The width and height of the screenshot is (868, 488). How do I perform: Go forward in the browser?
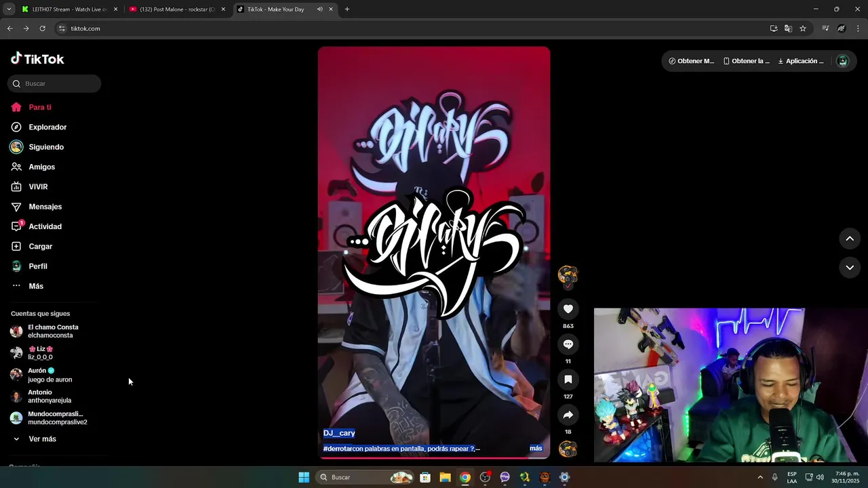coord(26,28)
